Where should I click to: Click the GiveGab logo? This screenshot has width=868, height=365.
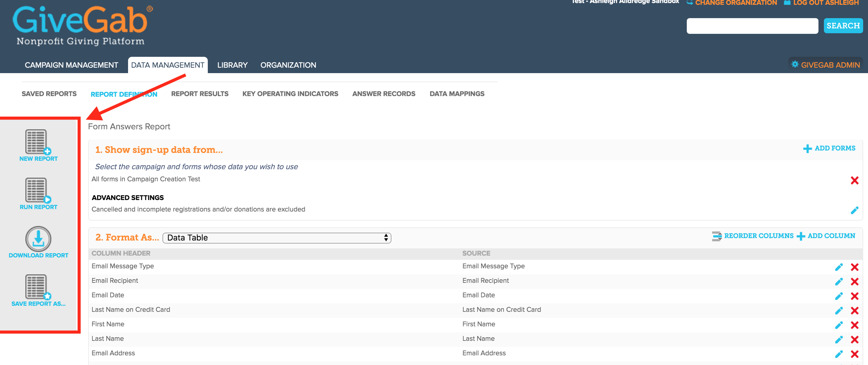pyautogui.click(x=82, y=25)
